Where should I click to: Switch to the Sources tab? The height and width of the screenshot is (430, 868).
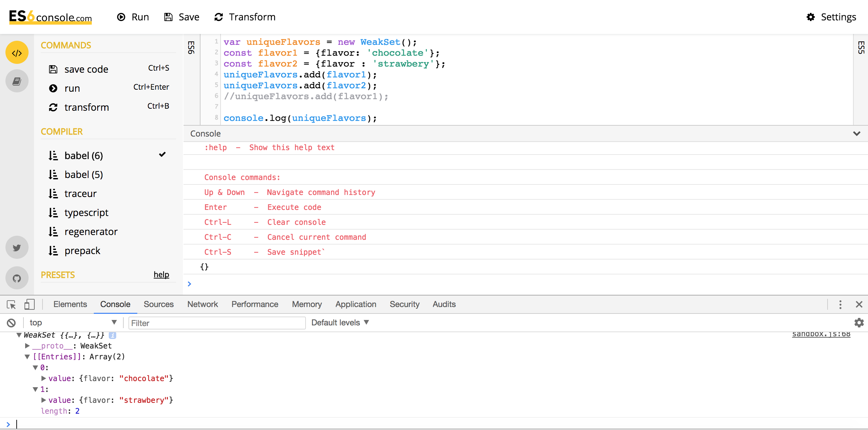(158, 304)
